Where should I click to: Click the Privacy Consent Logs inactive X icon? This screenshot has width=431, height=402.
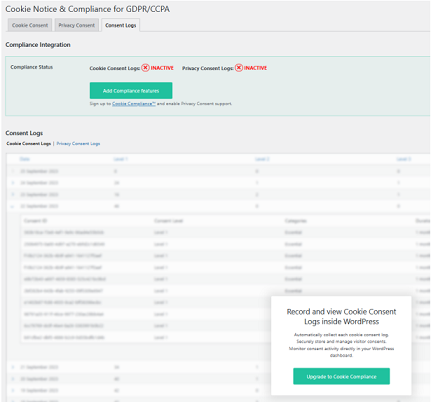coord(239,68)
